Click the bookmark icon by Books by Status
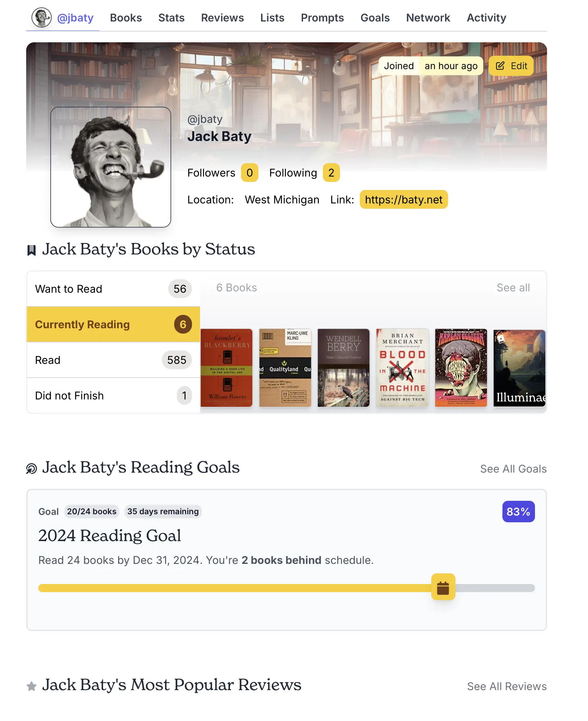 [x=32, y=250]
